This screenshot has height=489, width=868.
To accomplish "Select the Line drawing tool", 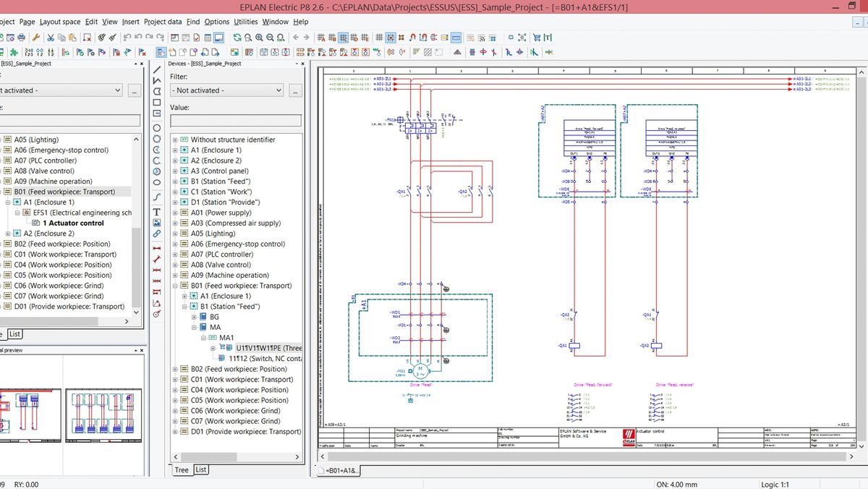I will pyautogui.click(x=157, y=71).
